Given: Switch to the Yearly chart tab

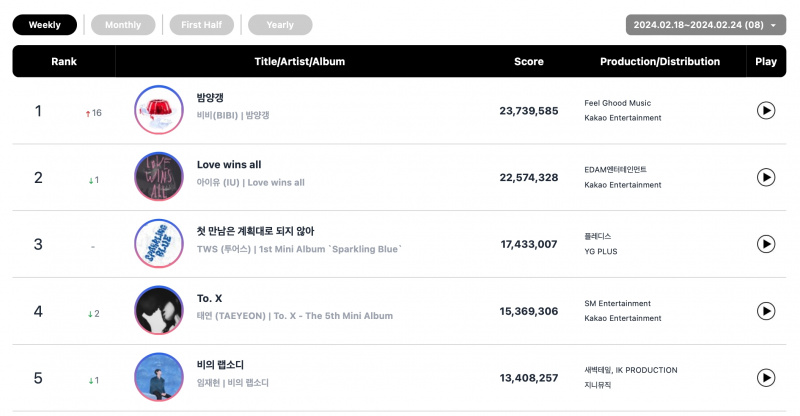Looking at the screenshot, I should (280, 25).
